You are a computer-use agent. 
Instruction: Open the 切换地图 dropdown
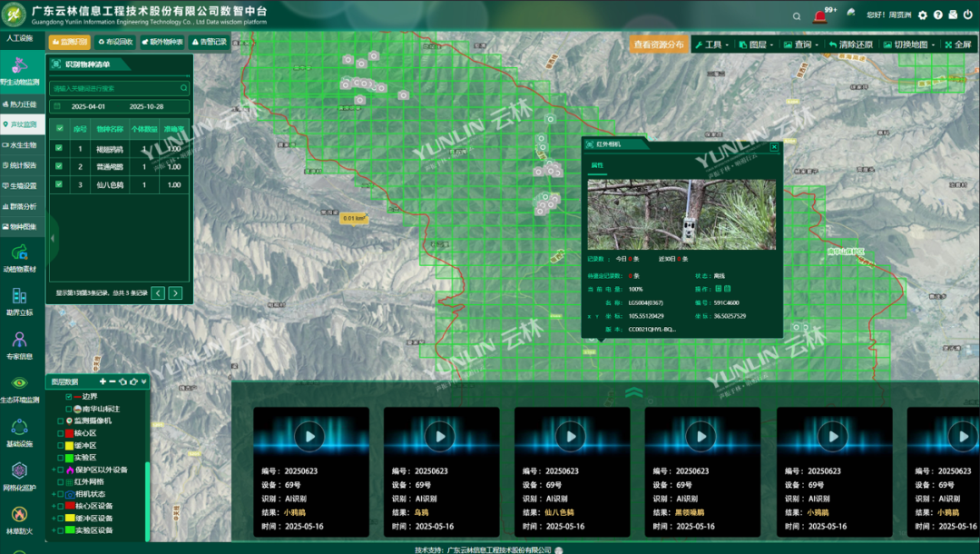point(910,45)
